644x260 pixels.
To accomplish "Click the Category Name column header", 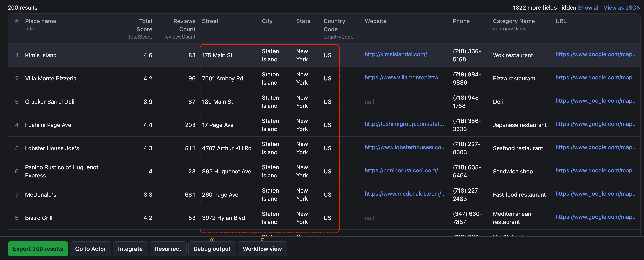I will point(514,21).
